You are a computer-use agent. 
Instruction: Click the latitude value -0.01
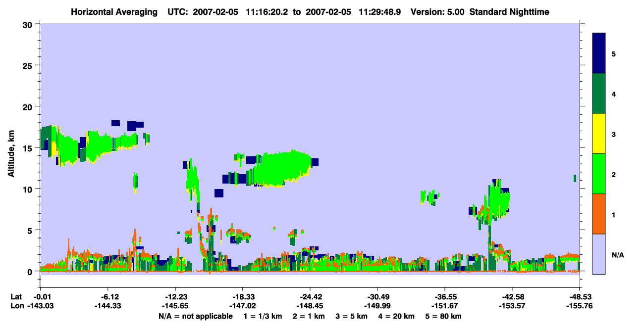pyautogui.click(x=44, y=296)
